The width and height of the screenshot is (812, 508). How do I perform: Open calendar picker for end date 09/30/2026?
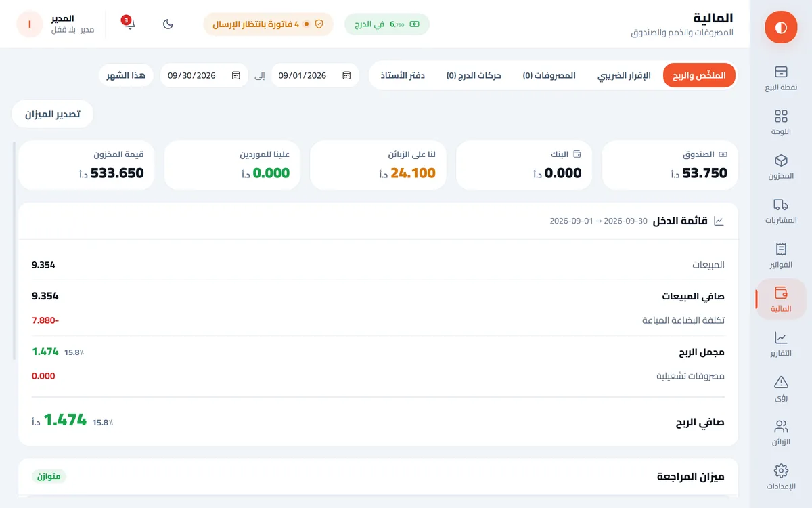point(235,75)
